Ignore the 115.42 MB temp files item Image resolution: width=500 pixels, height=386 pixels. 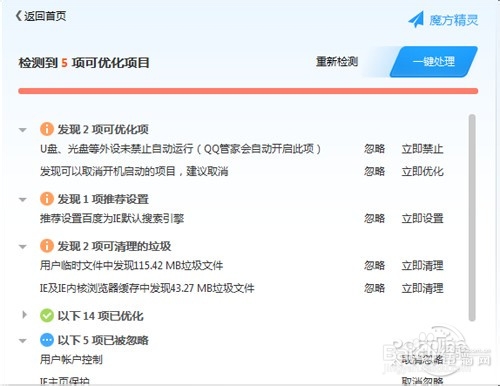coord(375,265)
